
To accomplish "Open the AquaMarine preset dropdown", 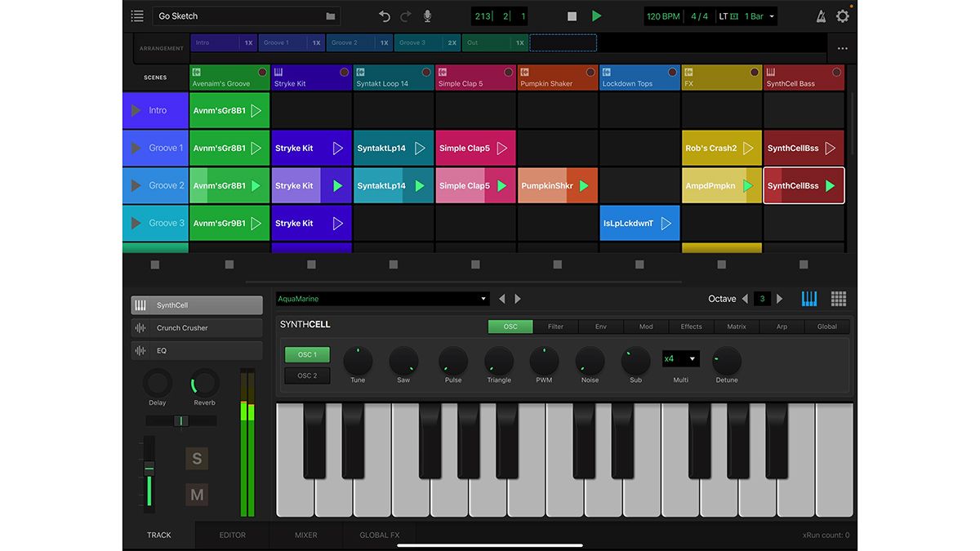I will point(381,298).
